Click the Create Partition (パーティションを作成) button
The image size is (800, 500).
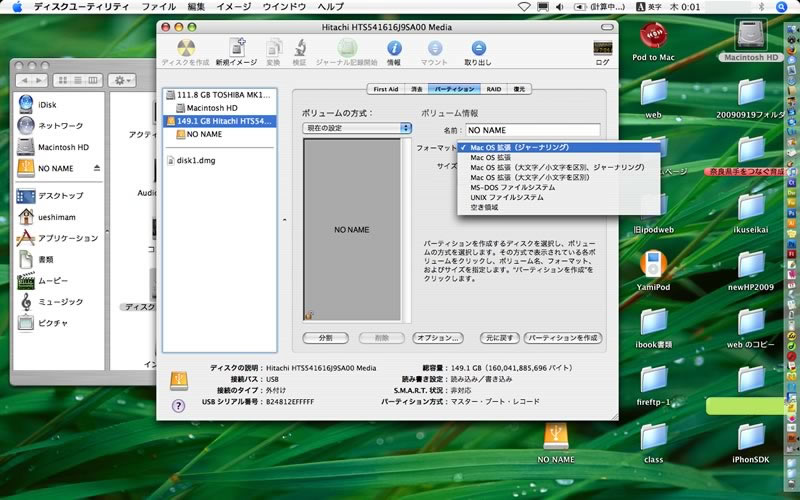[x=563, y=338]
